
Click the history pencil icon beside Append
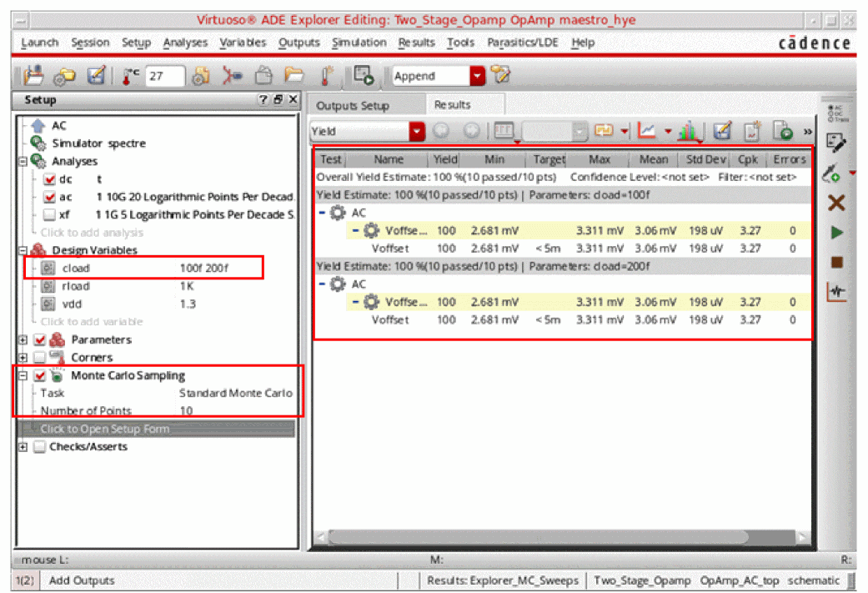pyautogui.click(x=500, y=74)
